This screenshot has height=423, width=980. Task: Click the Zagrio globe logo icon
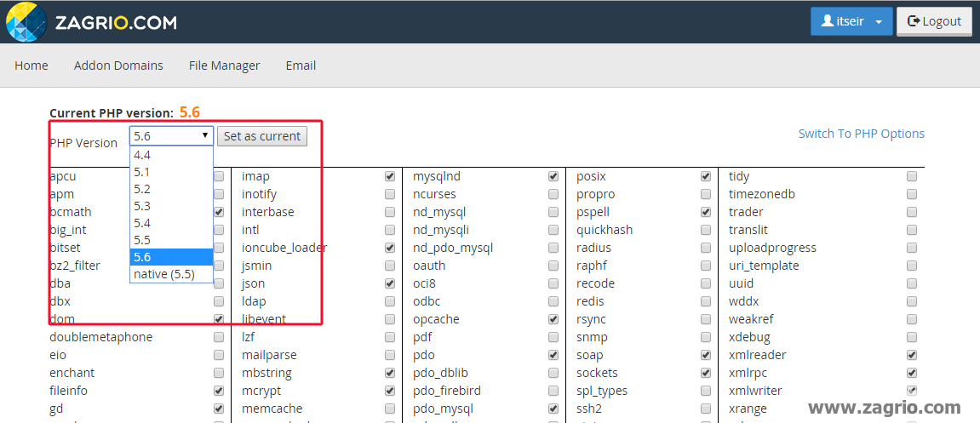click(25, 22)
